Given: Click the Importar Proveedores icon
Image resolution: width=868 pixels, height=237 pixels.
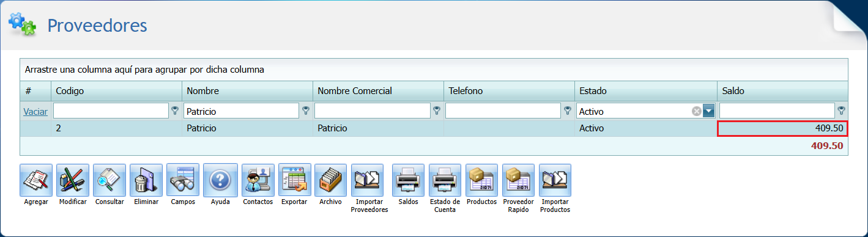Looking at the screenshot, I should coord(368,180).
